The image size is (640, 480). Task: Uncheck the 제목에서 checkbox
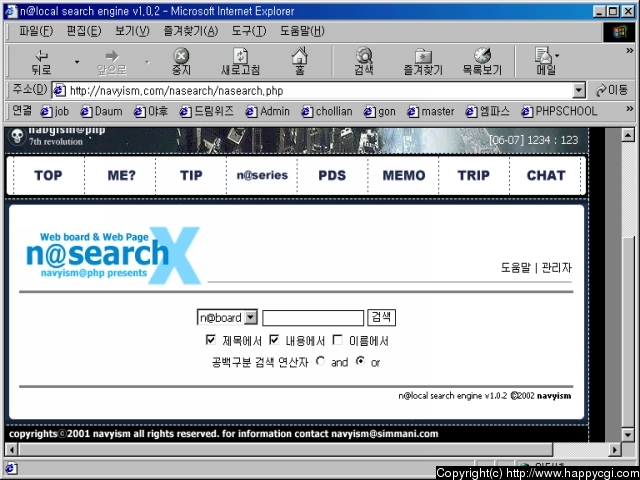[x=211, y=340]
